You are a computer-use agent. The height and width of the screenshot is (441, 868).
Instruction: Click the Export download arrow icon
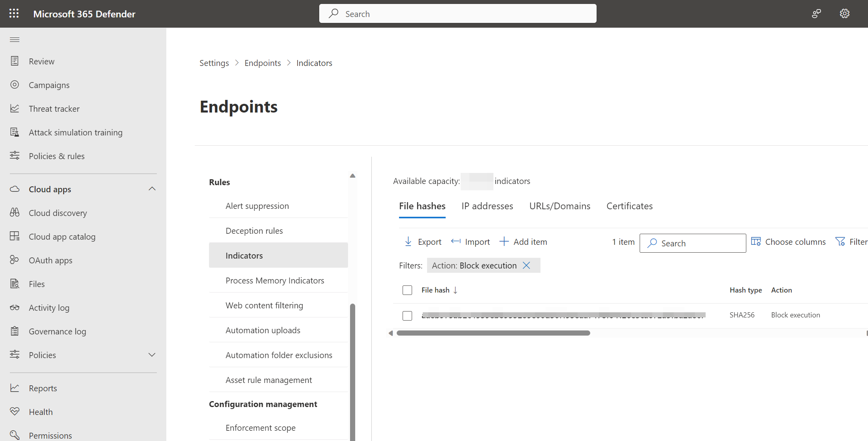click(x=408, y=242)
